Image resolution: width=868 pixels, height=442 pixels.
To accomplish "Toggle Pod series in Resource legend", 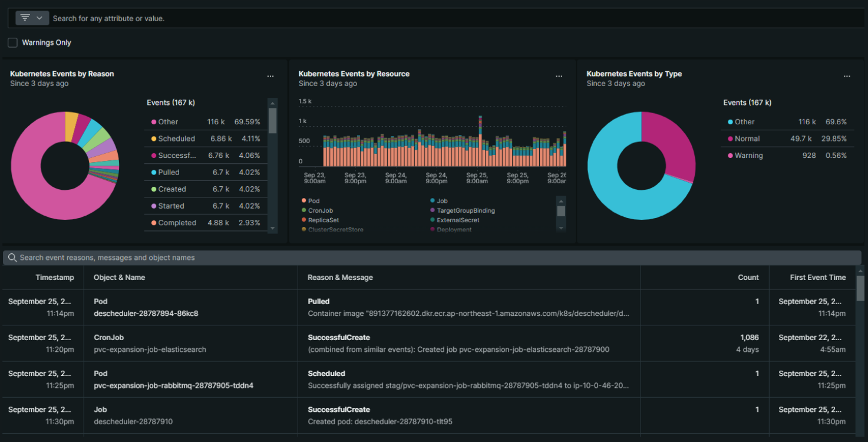I will 311,201.
